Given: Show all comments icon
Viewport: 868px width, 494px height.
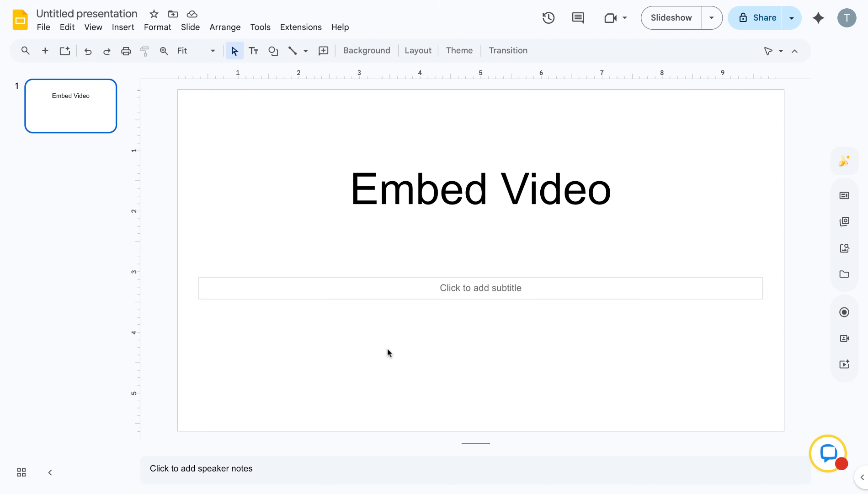Looking at the screenshot, I should click(578, 18).
